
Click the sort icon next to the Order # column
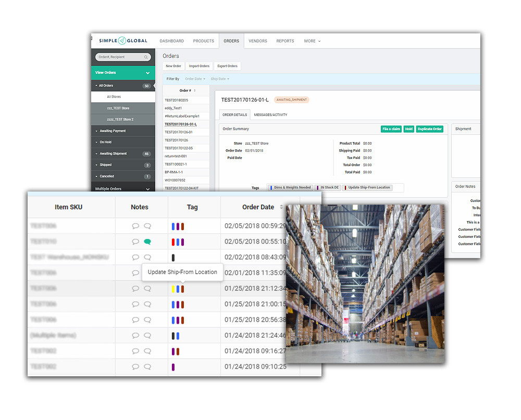pos(195,91)
